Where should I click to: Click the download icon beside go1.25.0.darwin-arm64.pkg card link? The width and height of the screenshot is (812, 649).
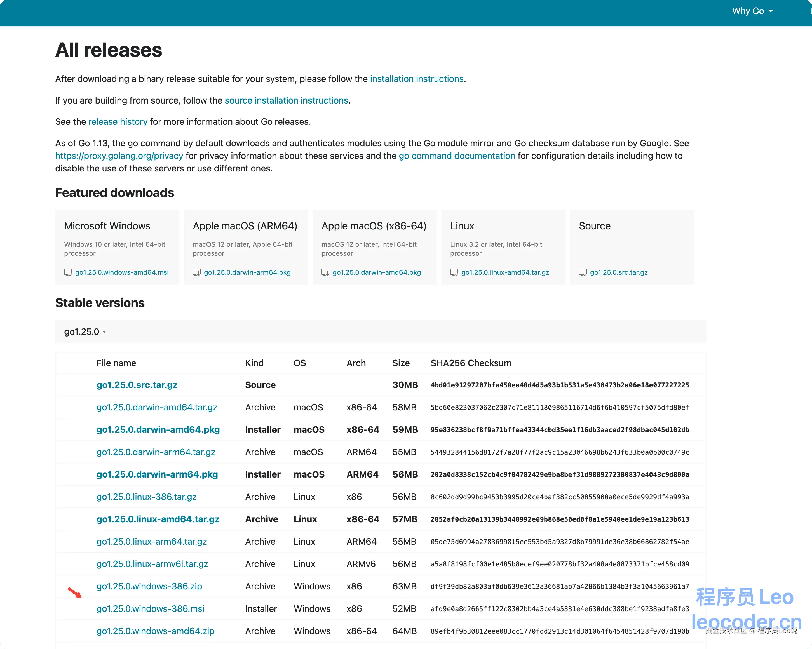(197, 272)
